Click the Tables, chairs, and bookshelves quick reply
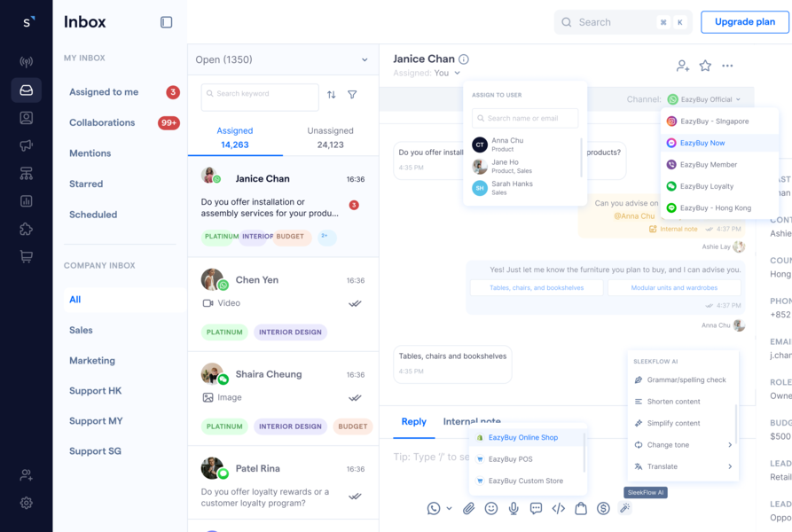The image size is (792, 532). [537, 287]
